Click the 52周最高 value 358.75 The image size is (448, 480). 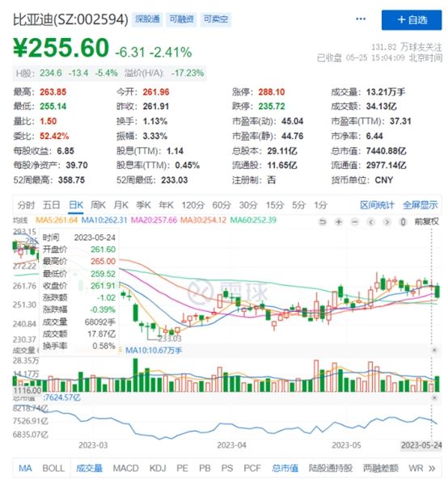point(71,180)
